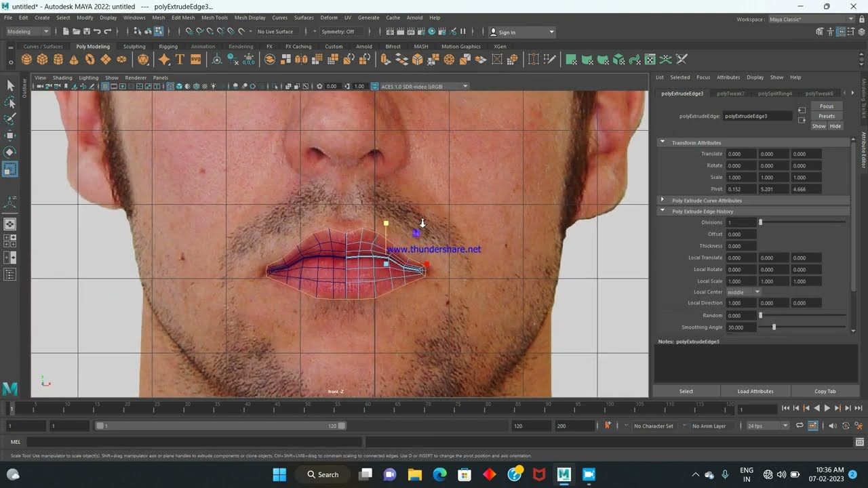868x488 pixels.
Task: Open the Modeling menu set dropdown
Action: (x=27, y=32)
